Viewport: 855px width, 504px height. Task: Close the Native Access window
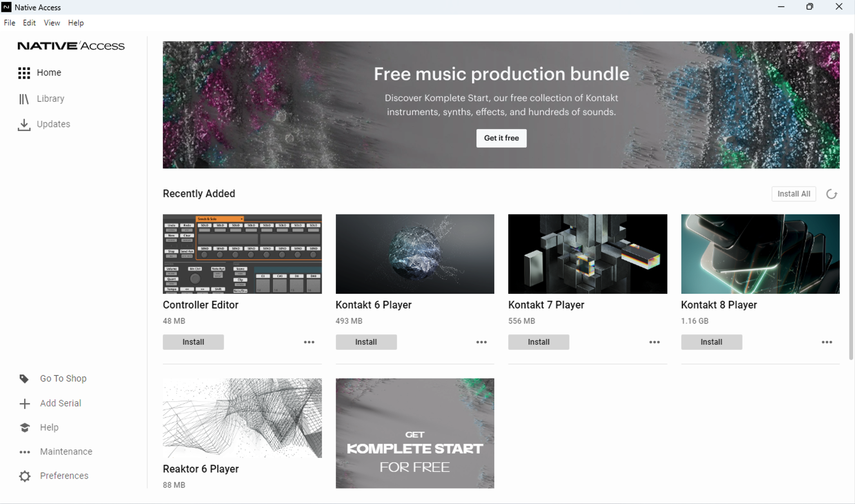[839, 7]
